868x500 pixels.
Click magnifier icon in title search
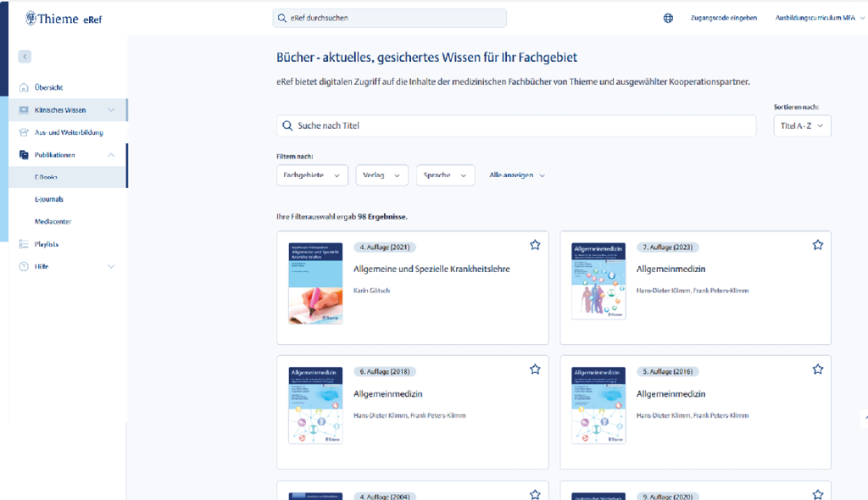(x=287, y=125)
